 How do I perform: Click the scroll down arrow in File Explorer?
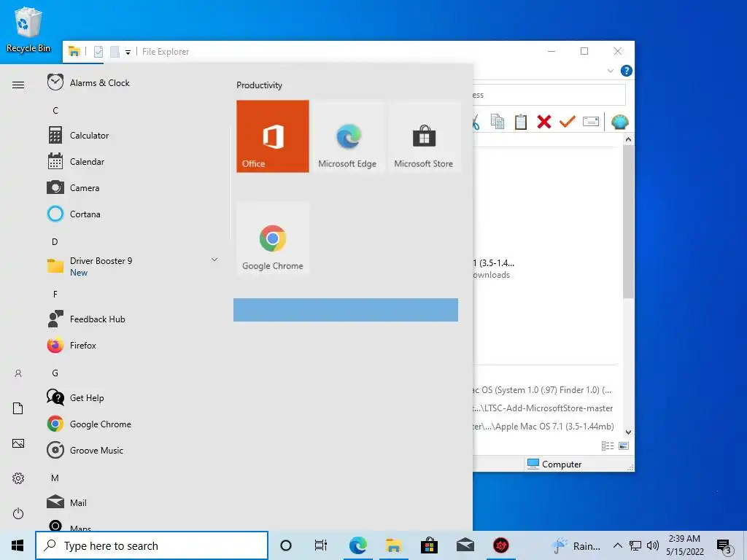[628, 432]
